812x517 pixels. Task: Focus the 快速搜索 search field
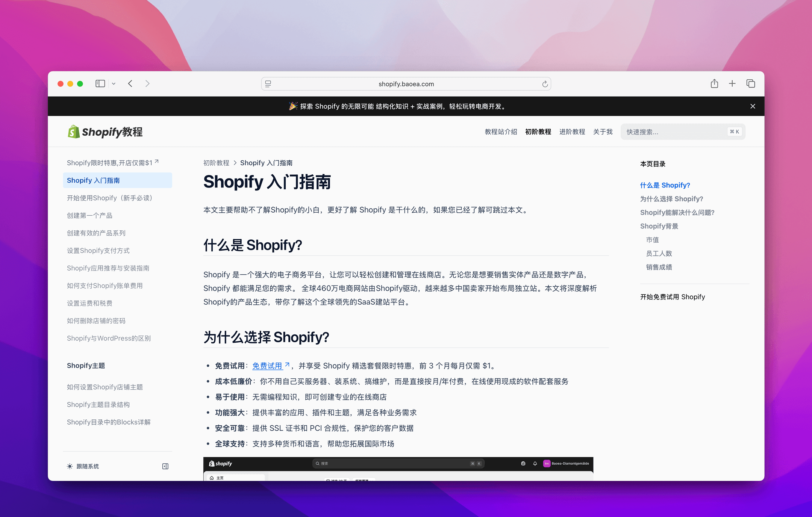tap(683, 132)
